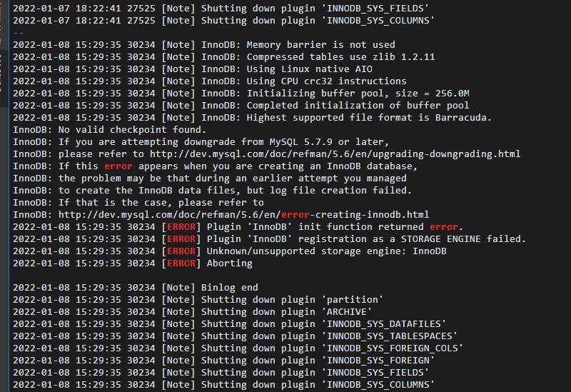This screenshot has height=392, width=571.
Task: Click the '--' separator between log groups
Action: (x=19, y=33)
